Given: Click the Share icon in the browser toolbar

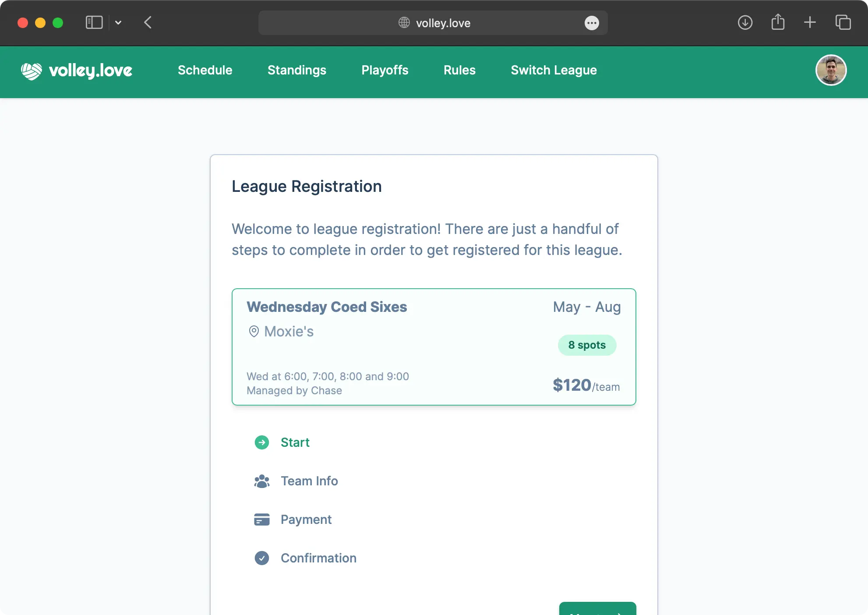Looking at the screenshot, I should 778,22.
